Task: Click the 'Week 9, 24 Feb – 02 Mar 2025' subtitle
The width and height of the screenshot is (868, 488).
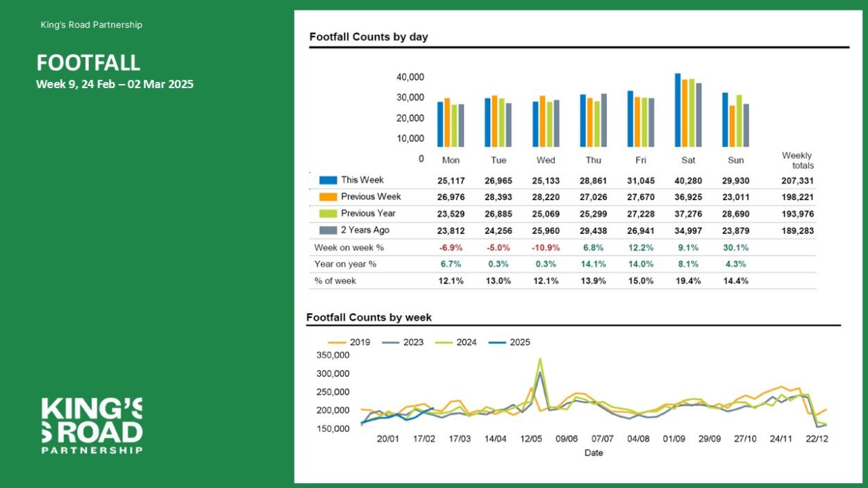Action: click(x=115, y=85)
